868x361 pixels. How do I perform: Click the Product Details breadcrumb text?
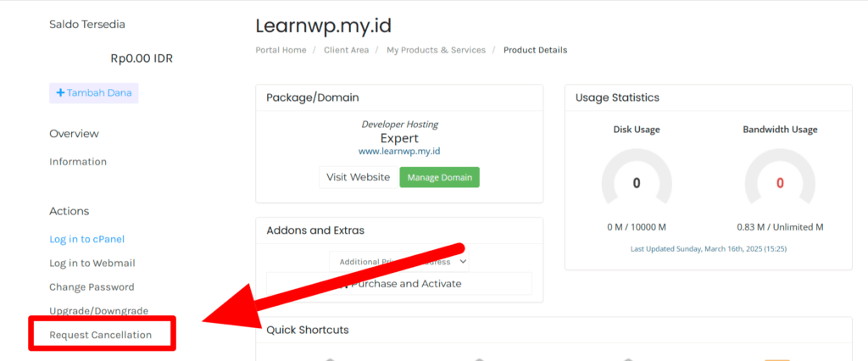[536, 50]
